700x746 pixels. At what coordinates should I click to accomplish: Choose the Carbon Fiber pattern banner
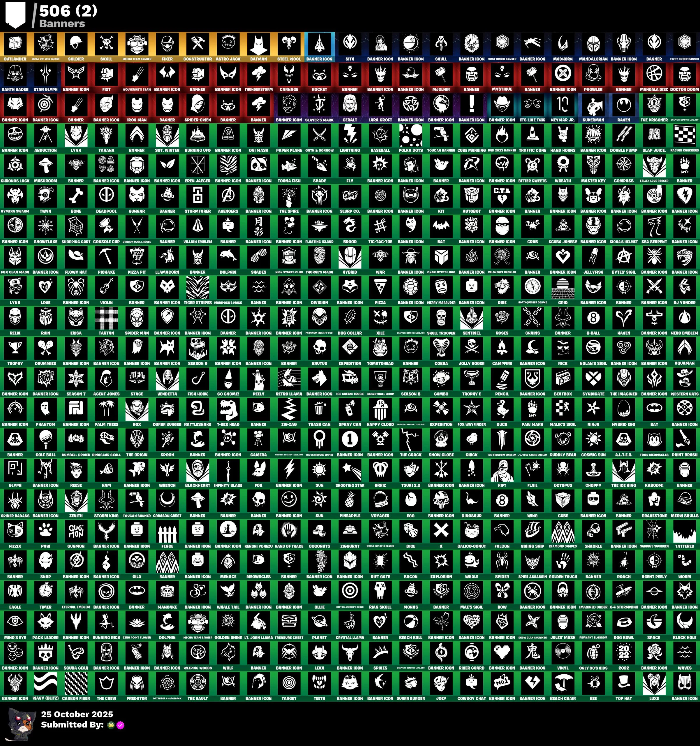click(x=76, y=683)
